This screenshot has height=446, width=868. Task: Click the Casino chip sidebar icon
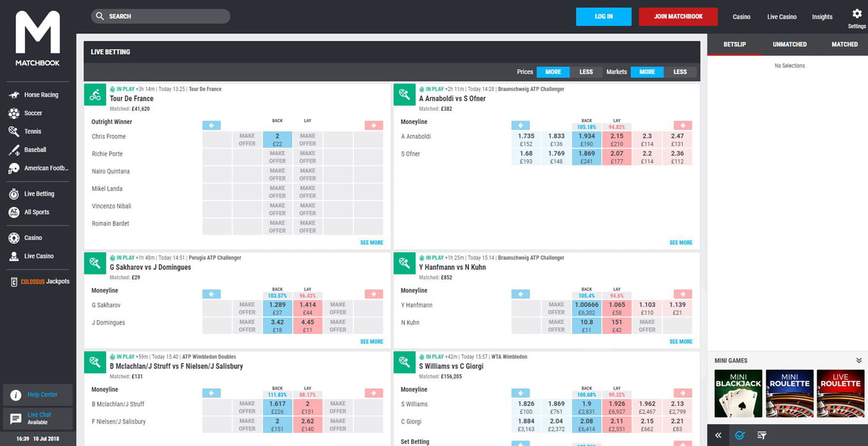(x=14, y=238)
